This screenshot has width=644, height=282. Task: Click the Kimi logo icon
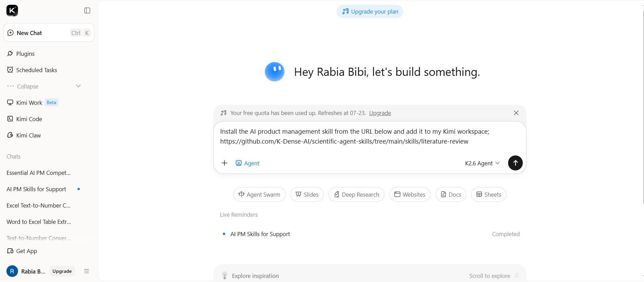point(12,11)
